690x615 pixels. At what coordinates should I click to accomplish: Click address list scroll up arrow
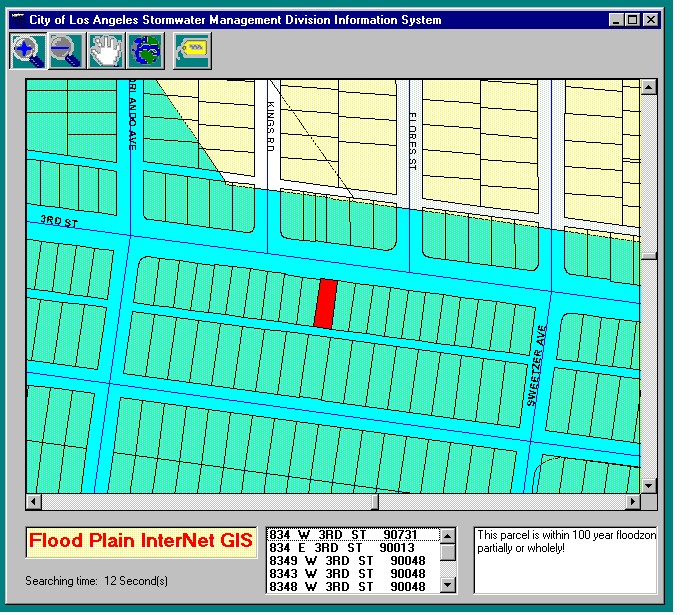pyautogui.click(x=448, y=536)
